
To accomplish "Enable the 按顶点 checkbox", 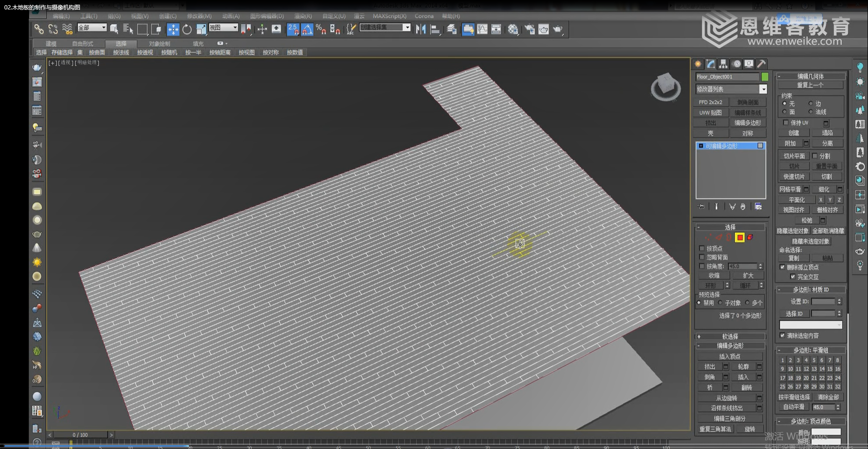I will pos(702,249).
